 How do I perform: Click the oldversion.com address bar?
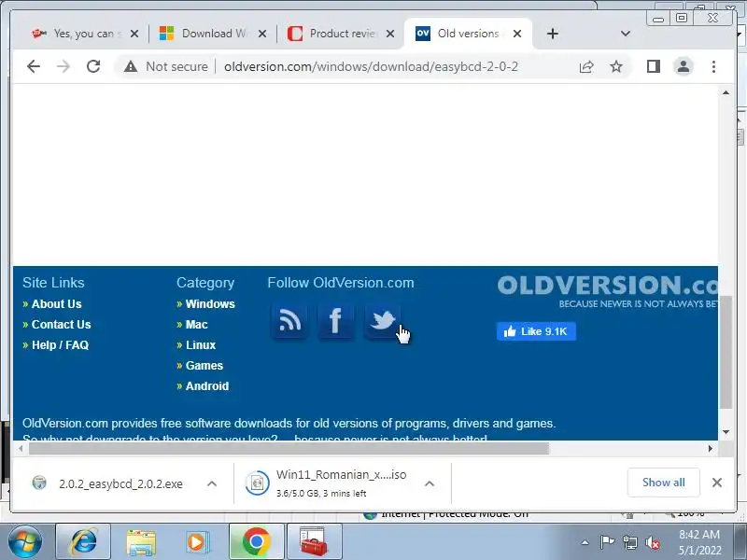pos(371,66)
